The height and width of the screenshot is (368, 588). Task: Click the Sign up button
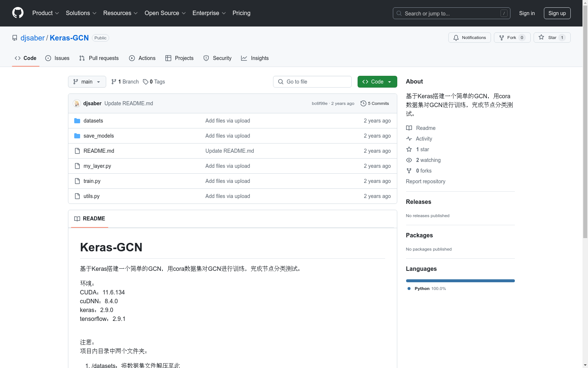(x=557, y=13)
